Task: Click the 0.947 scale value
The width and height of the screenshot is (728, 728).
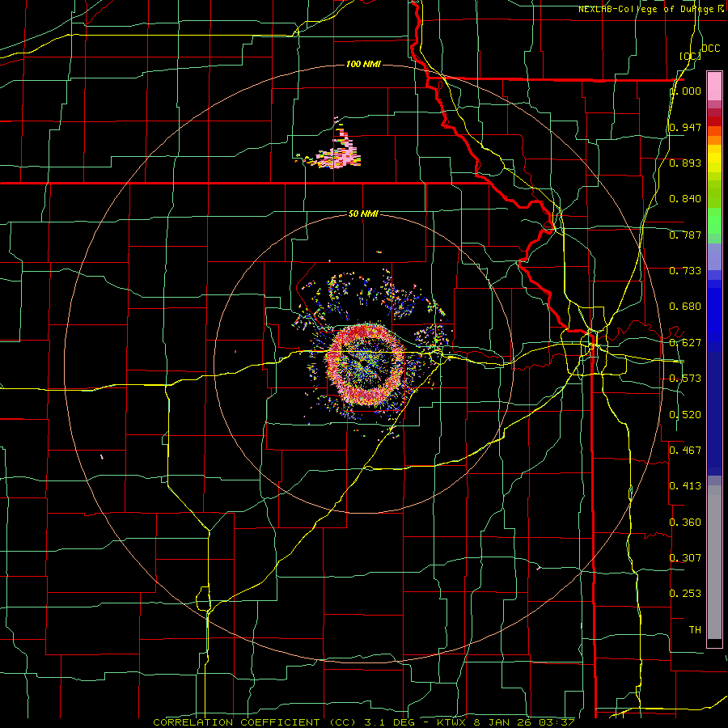Action: (x=685, y=127)
